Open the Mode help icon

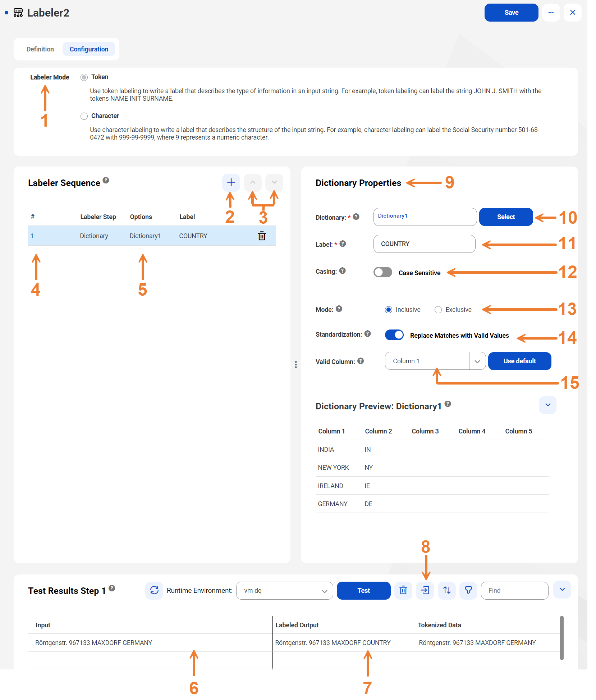339,309
